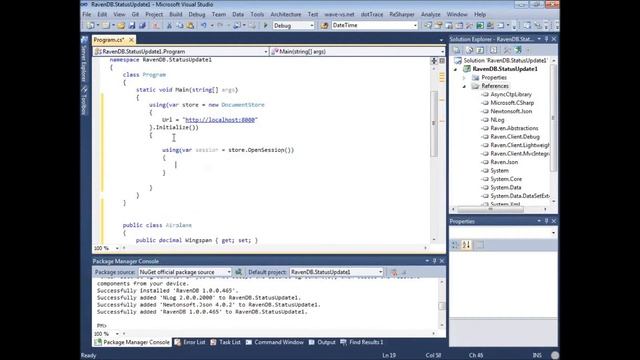640x360 pixels.
Task: Click the New Project icon
Action: tap(90, 26)
